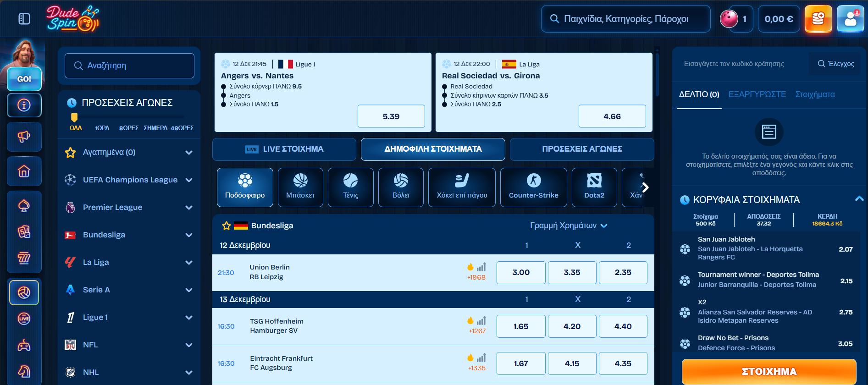Open the Γραμμή Χρημάτων market dropdown

coord(569,225)
